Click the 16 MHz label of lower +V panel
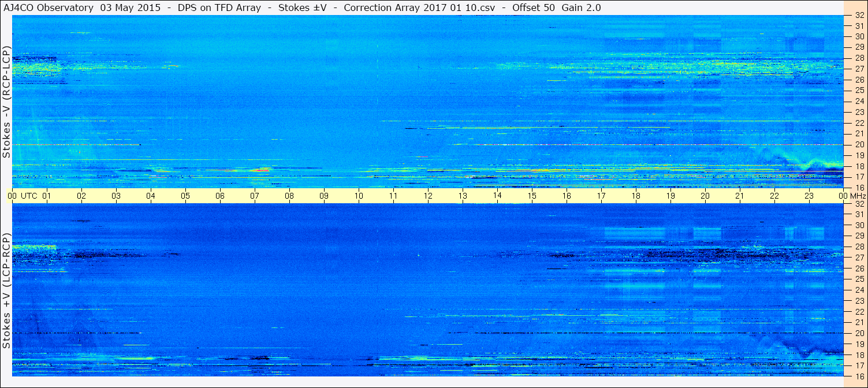 coord(859,376)
